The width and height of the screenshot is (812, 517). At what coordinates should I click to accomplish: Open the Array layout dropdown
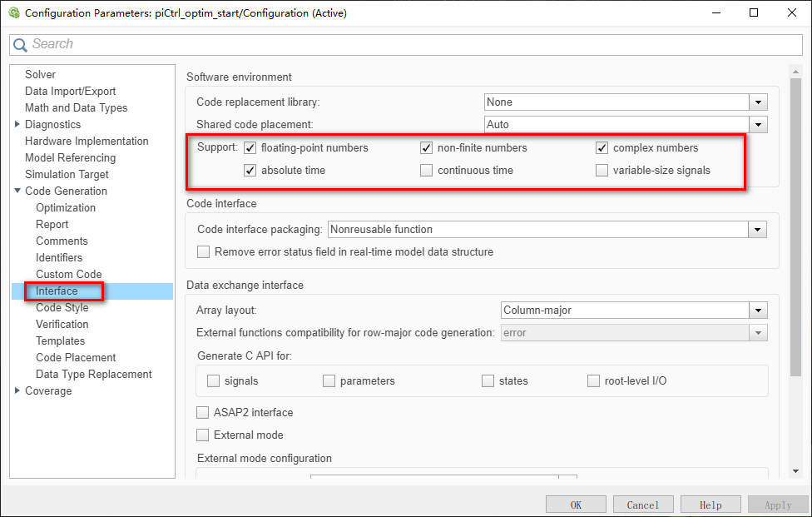758,309
